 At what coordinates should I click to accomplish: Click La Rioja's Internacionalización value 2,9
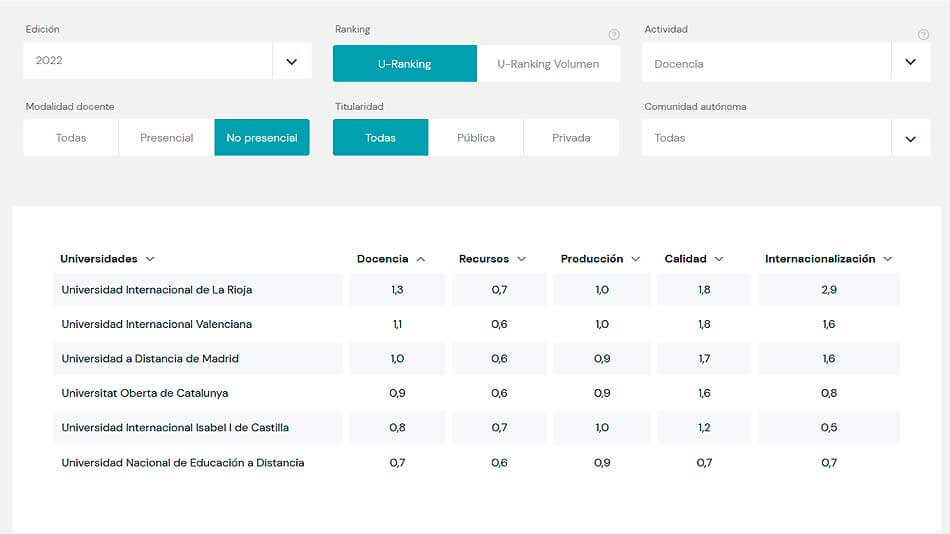tap(829, 290)
